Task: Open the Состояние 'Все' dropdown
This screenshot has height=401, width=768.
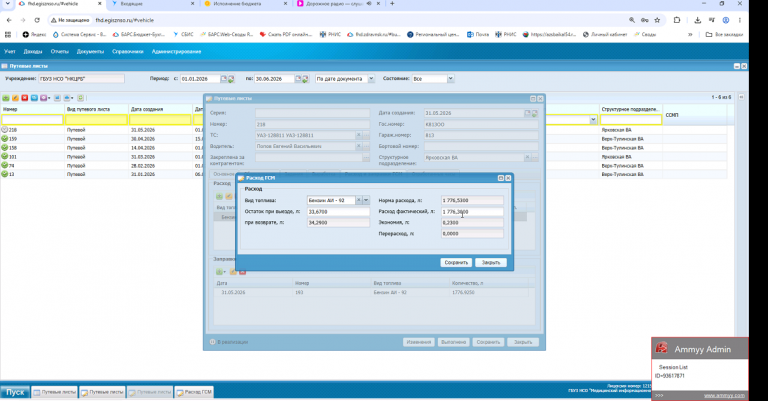Action: tap(451, 79)
